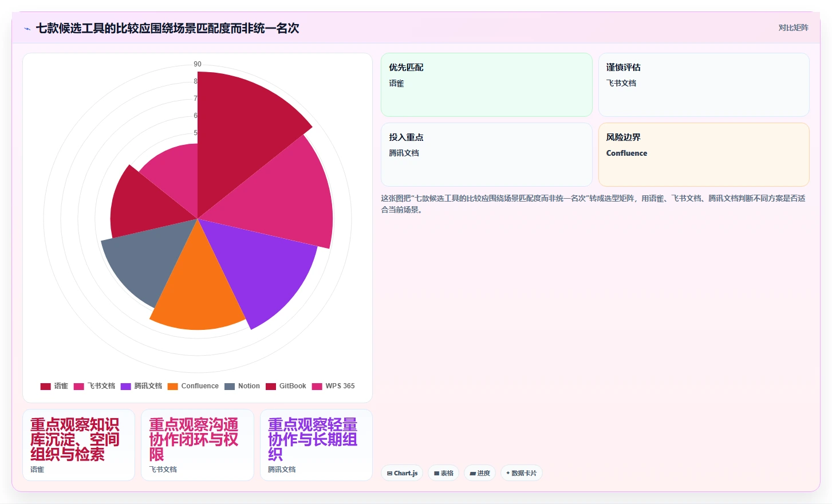Click the description paragraph starting 这张图把
The image size is (832, 504).
point(594,204)
